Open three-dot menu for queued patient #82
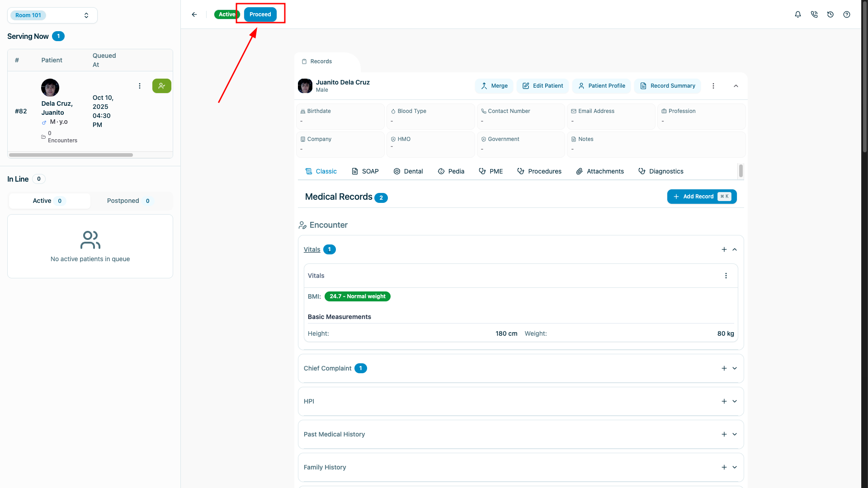The image size is (868, 488). [x=140, y=86]
